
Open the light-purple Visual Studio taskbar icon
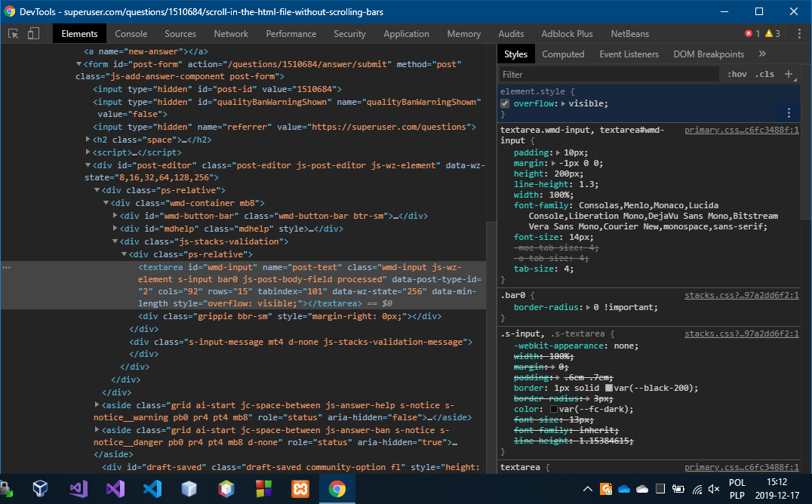click(78, 488)
